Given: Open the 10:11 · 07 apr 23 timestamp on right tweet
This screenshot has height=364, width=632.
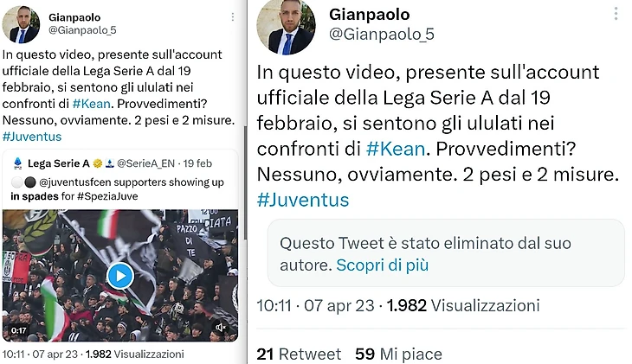Looking at the screenshot, I should tap(316, 306).
